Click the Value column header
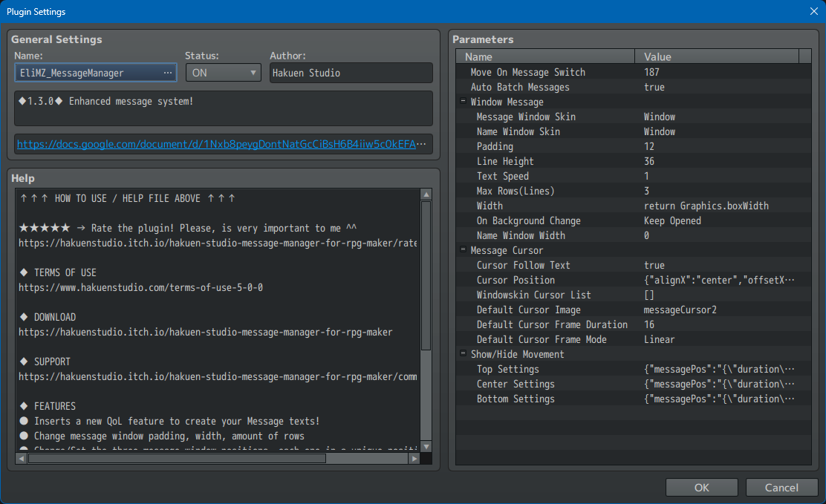The width and height of the screenshot is (826, 504). [x=717, y=56]
